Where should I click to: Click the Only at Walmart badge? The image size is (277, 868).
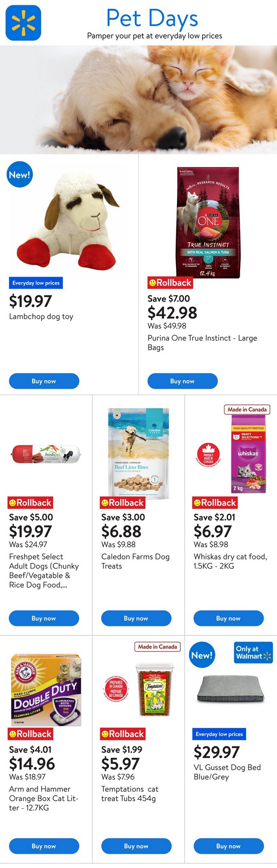point(254,653)
